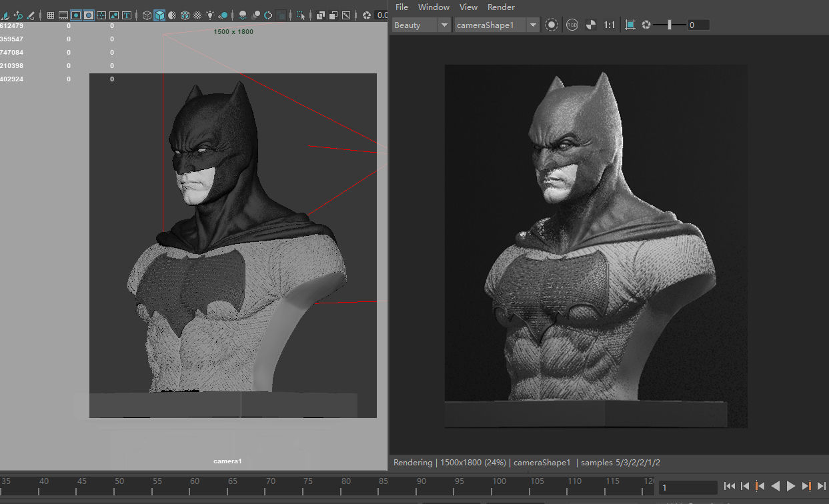The image size is (829, 504).
Task: Click the 'Rendering | 1500x1800 (24%)' status text
Action: tap(450, 462)
